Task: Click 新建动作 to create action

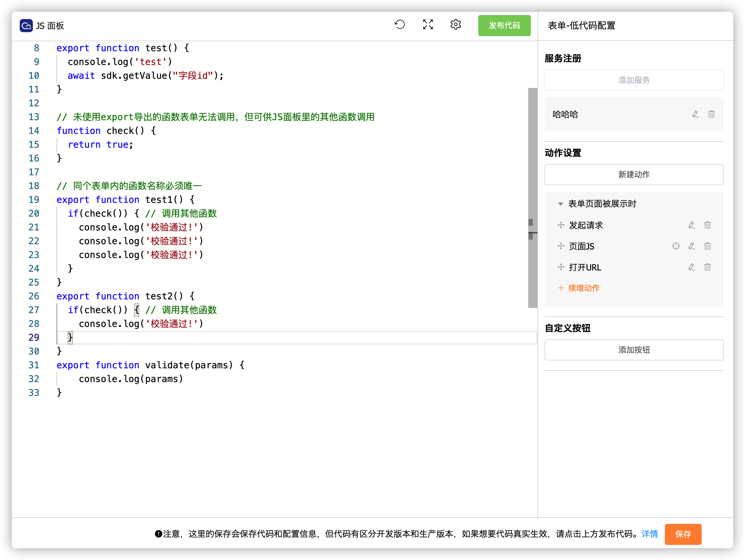Action: coord(634,175)
